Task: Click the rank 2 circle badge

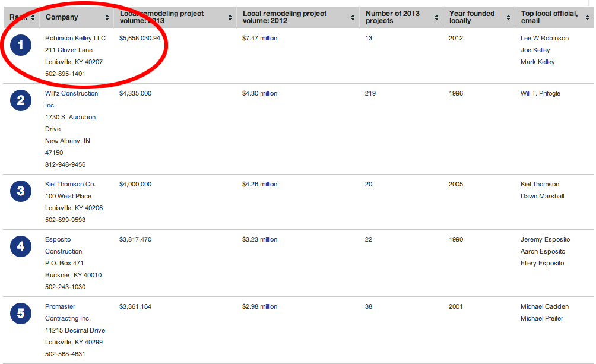Action: [21, 100]
